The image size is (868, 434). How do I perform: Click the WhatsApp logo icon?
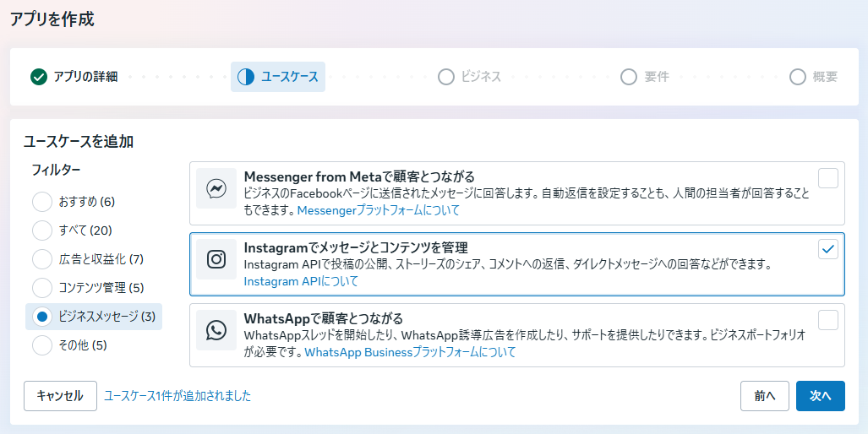[216, 330]
